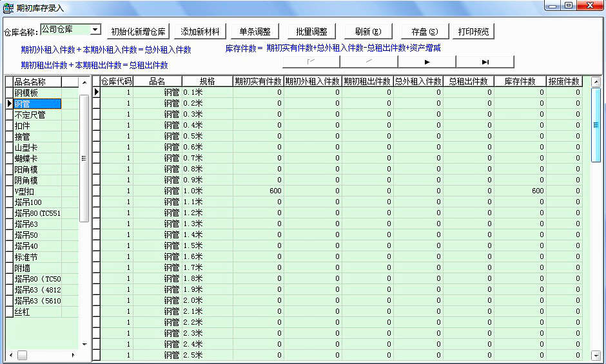This screenshot has height=364, width=606.
Task: Select 钢管 in the product list
Action: 37,104
